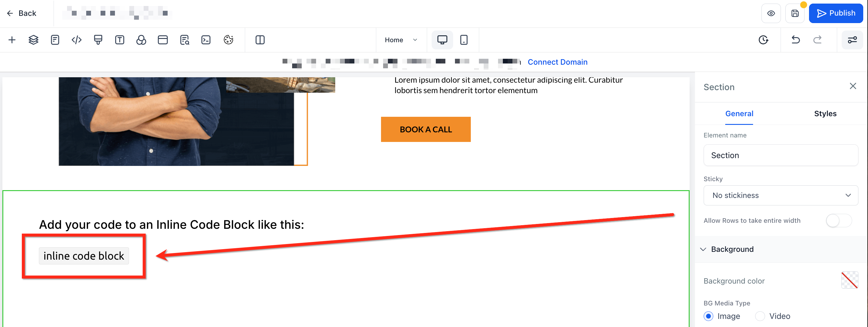Open the Background color swatch
The height and width of the screenshot is (327, 868).
[x=849, y=280]
